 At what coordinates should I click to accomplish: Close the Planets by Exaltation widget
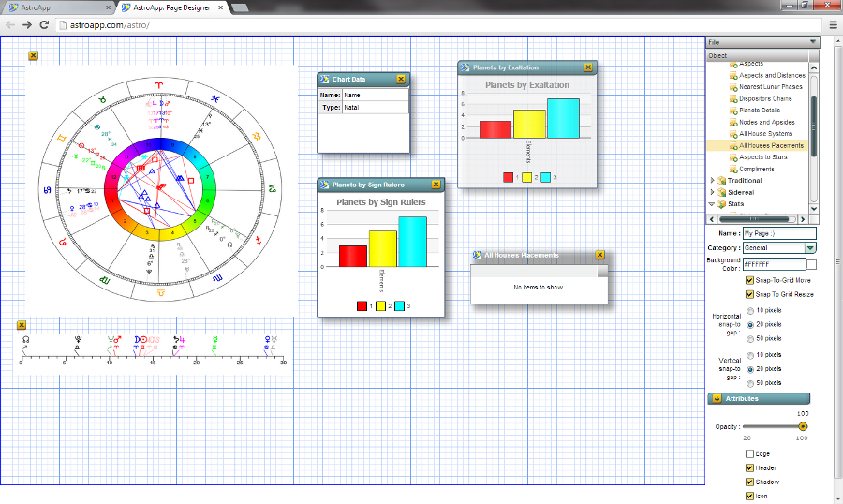click(588, 67)
